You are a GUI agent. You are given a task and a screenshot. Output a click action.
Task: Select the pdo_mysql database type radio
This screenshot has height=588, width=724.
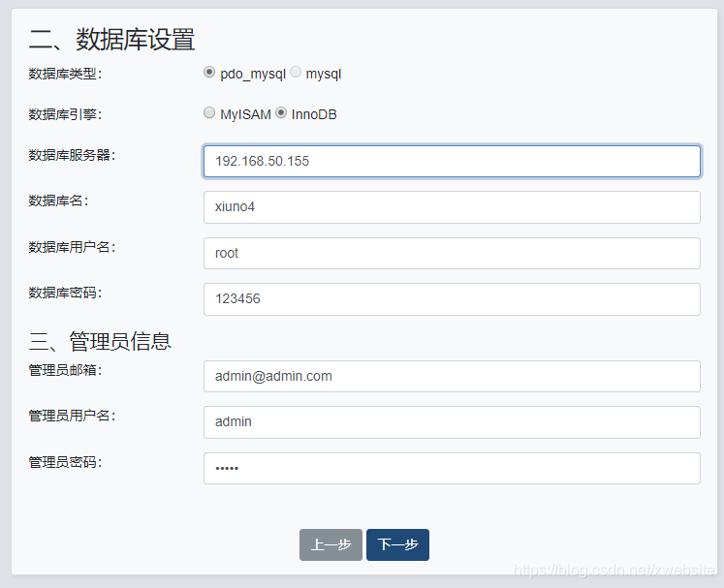coord(209,73)
